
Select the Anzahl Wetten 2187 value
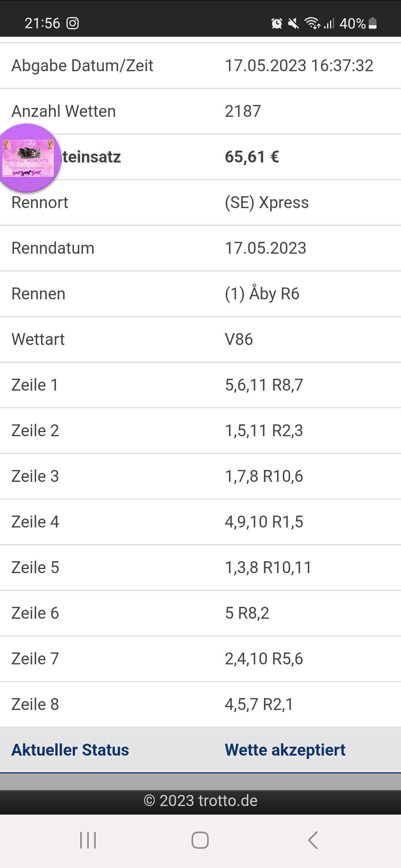(x=243, y=111)
